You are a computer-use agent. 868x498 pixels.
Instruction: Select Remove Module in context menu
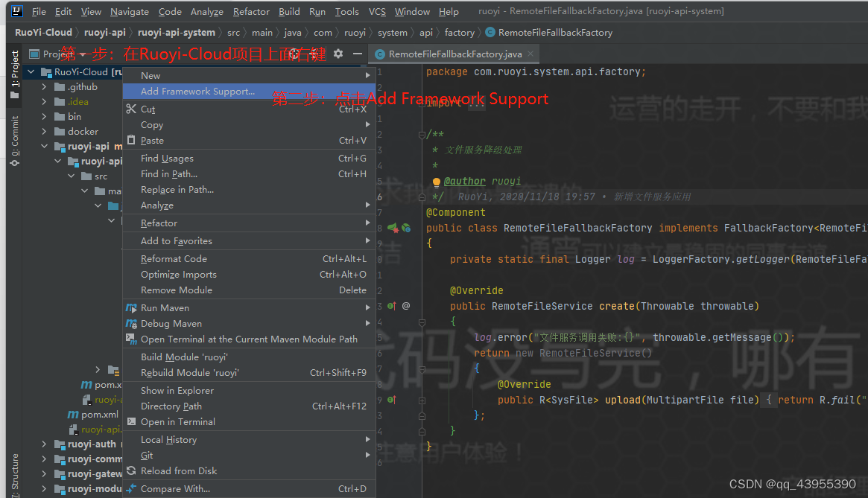click(x=249, y=290)
